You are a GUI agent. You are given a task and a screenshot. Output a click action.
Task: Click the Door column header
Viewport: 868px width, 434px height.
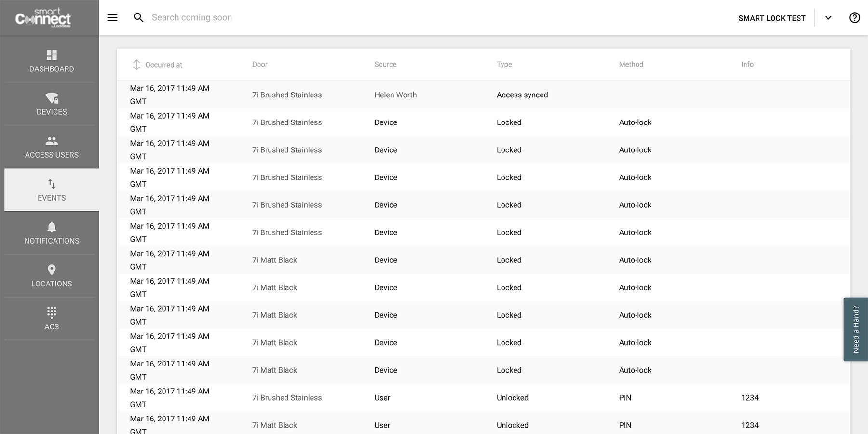[260, 64]
